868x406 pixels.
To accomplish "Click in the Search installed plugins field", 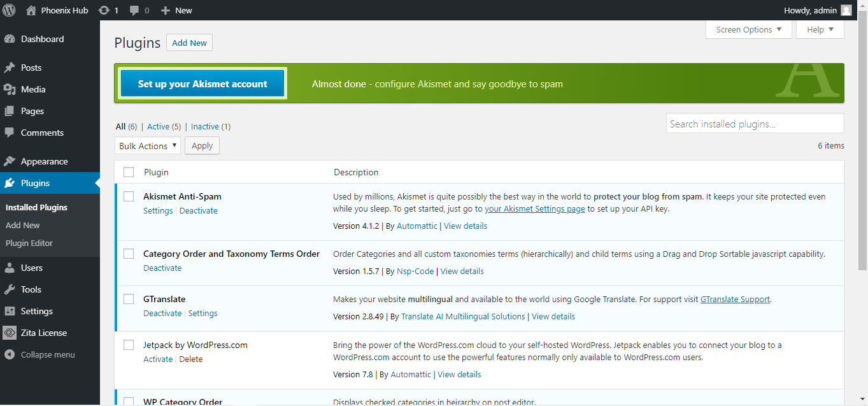I will 755,124.
